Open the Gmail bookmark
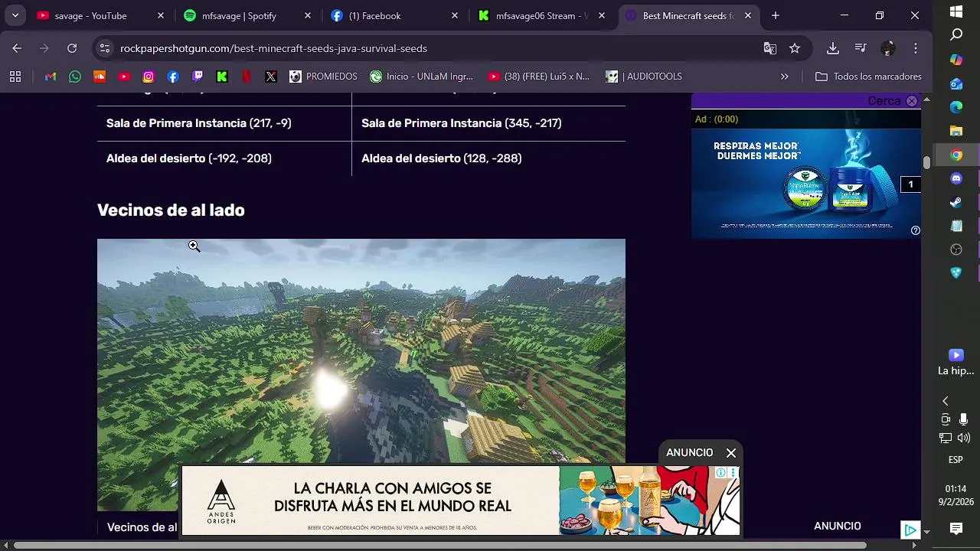The height and width of the screenshot is (551, 980). [51, 77]
